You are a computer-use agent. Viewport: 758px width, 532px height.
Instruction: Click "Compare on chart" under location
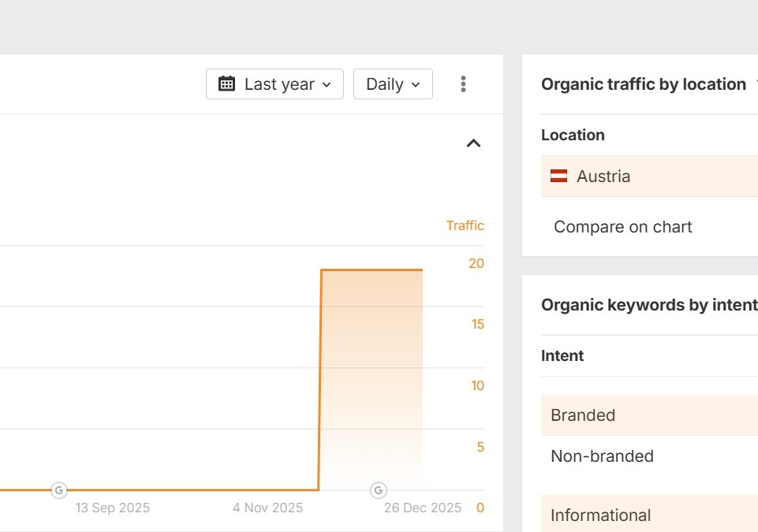(622, 227)
